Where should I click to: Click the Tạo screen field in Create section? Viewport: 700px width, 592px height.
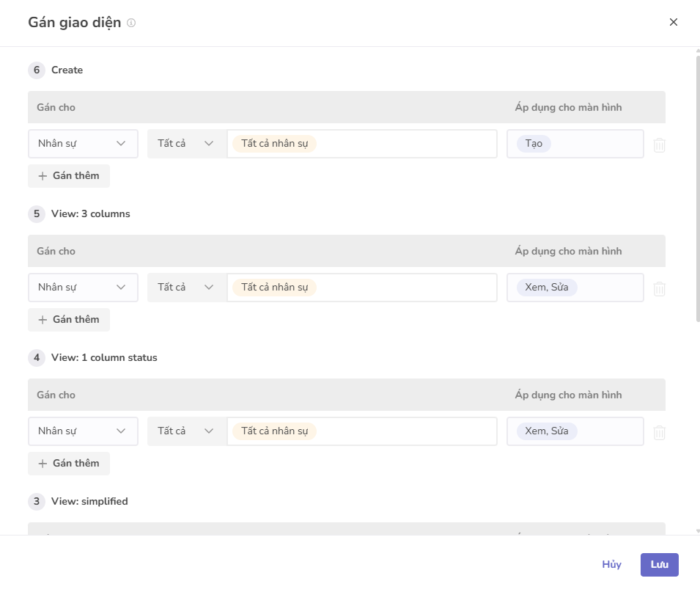575,144
